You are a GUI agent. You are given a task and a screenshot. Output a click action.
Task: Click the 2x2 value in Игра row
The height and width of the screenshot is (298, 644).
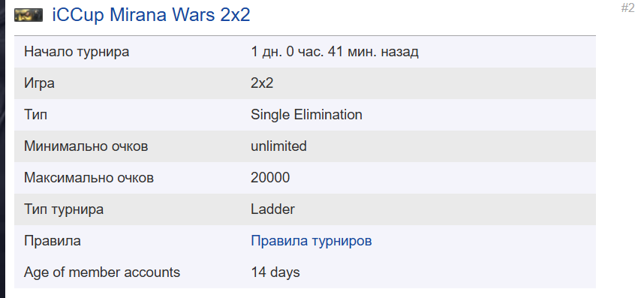click(262, 83)
